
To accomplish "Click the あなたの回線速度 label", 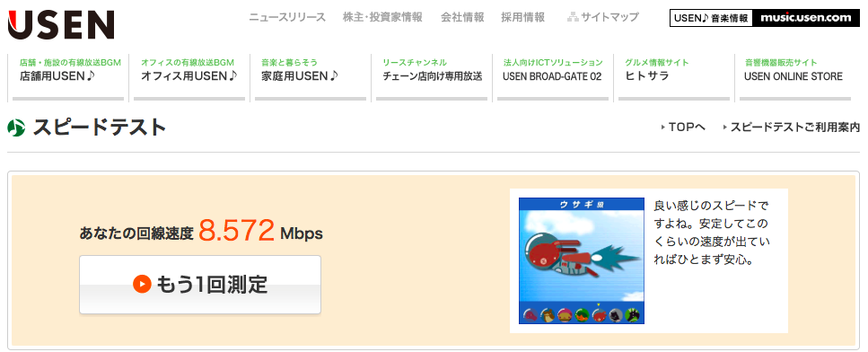I will pyautogui.click(x=136, y=234).
